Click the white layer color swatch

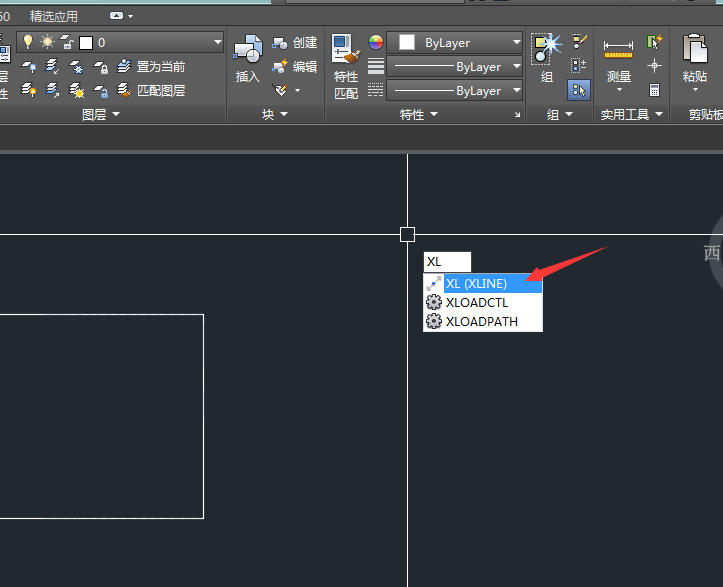[x=86, y=42]
